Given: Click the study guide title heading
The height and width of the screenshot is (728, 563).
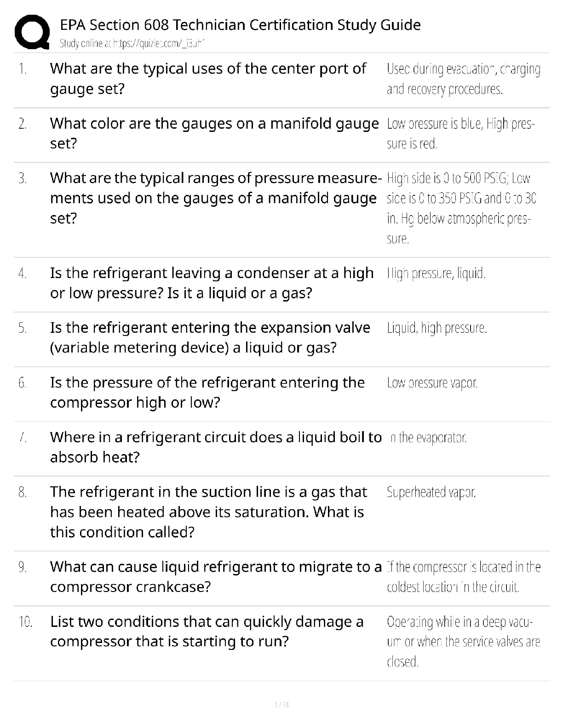Looking at the screenshot, I should tap(240, 24).
